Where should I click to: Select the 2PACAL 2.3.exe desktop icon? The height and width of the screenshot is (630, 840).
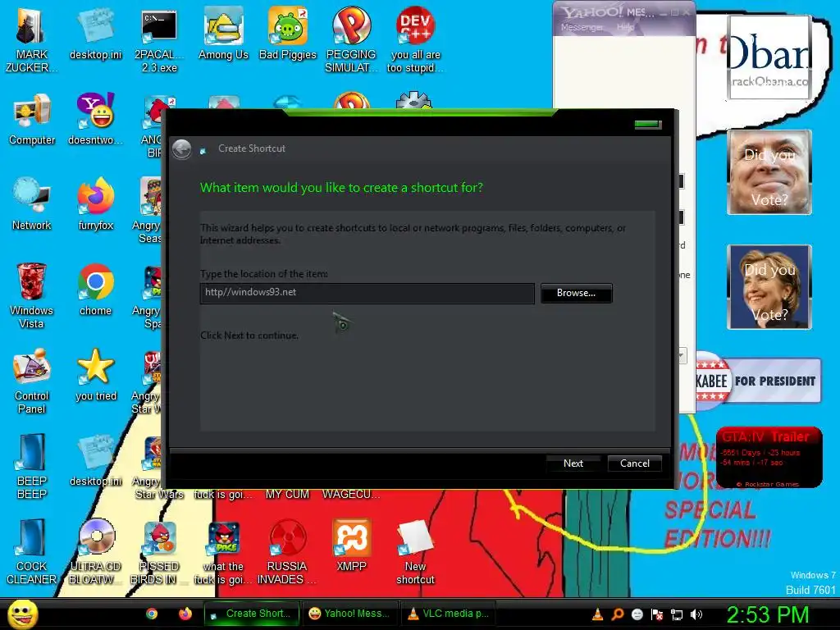(159, 39)
